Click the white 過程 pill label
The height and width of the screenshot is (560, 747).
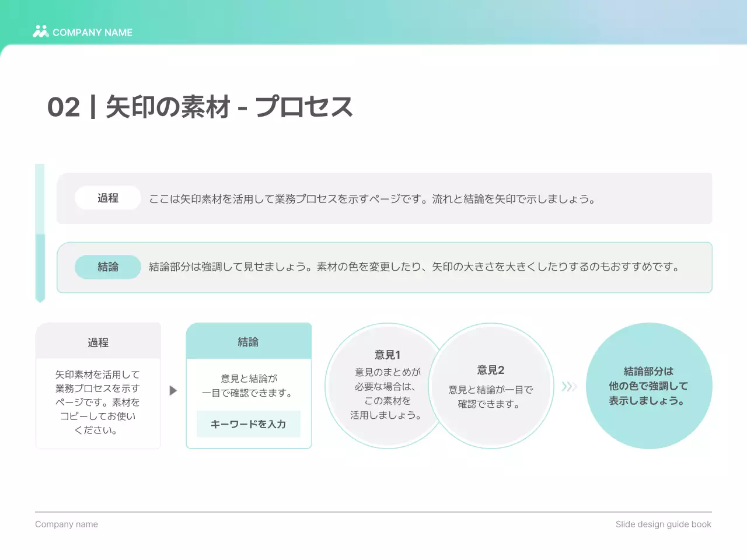(108, 198)
